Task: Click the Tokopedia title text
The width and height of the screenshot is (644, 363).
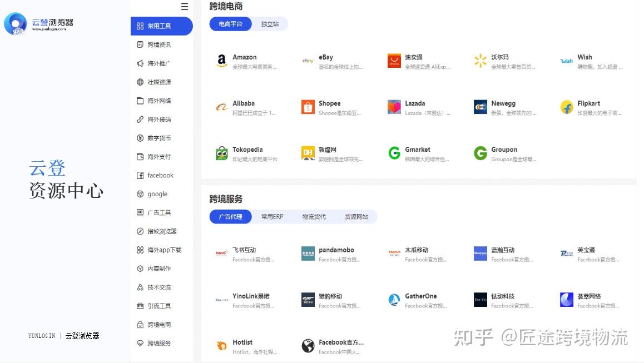Action: (x=247, y=150)
